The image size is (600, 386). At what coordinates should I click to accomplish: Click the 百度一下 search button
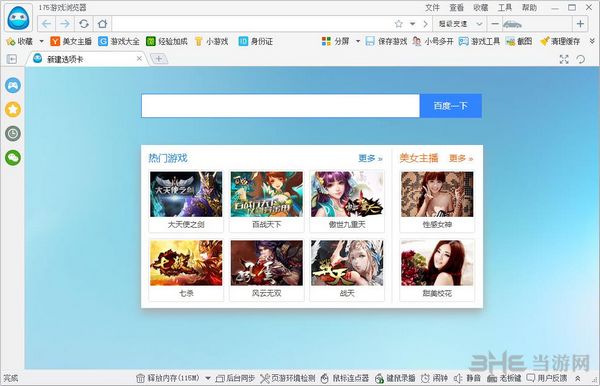450,106
